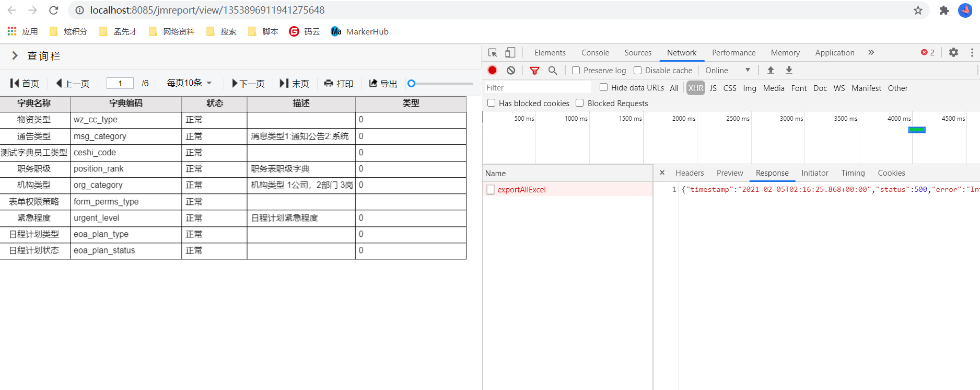Switch to the Console tab
Viewport: 980px width, 390px height.
[x=595, y=53]
